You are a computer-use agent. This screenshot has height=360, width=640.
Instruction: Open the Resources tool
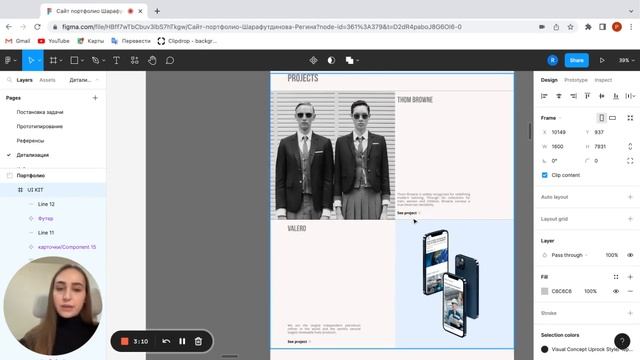click(134, 60)
